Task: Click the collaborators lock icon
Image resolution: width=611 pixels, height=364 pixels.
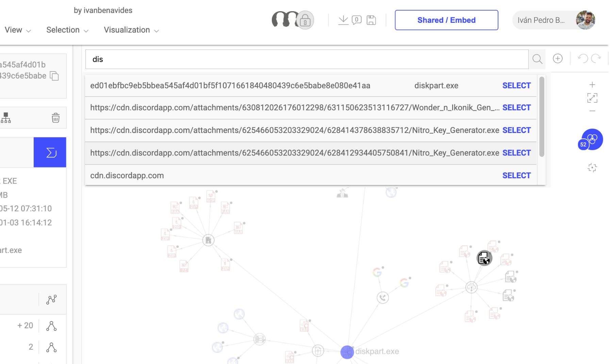Action: [x=305, y=20]
